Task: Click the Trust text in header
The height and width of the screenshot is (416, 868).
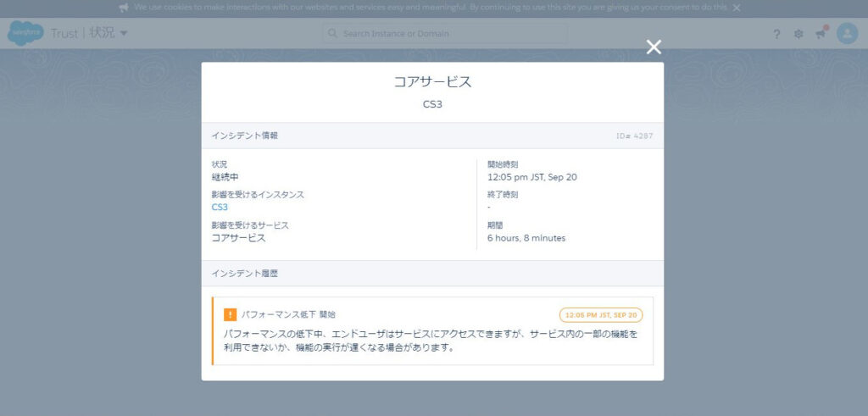Action: (x=64, y=34)
